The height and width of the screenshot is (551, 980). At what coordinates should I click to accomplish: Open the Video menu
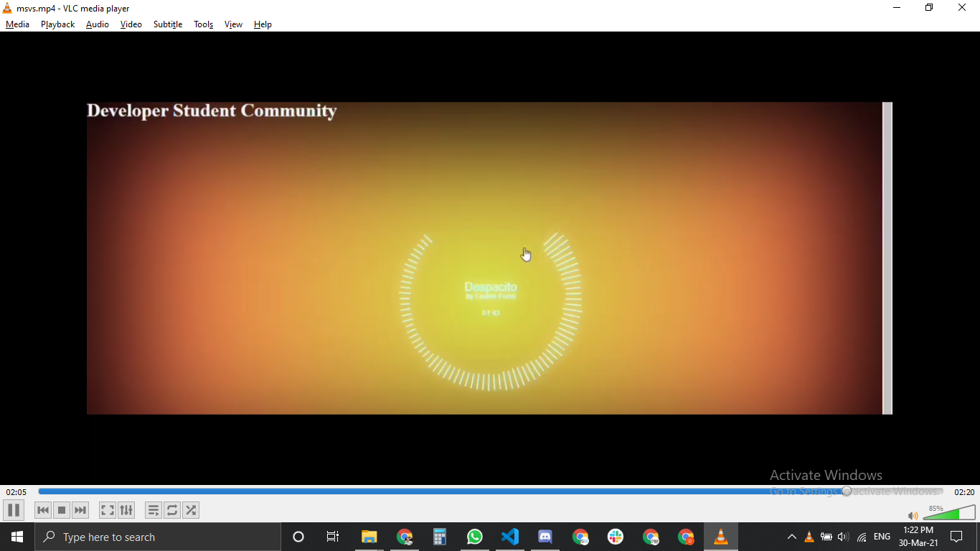coord(131,24)
